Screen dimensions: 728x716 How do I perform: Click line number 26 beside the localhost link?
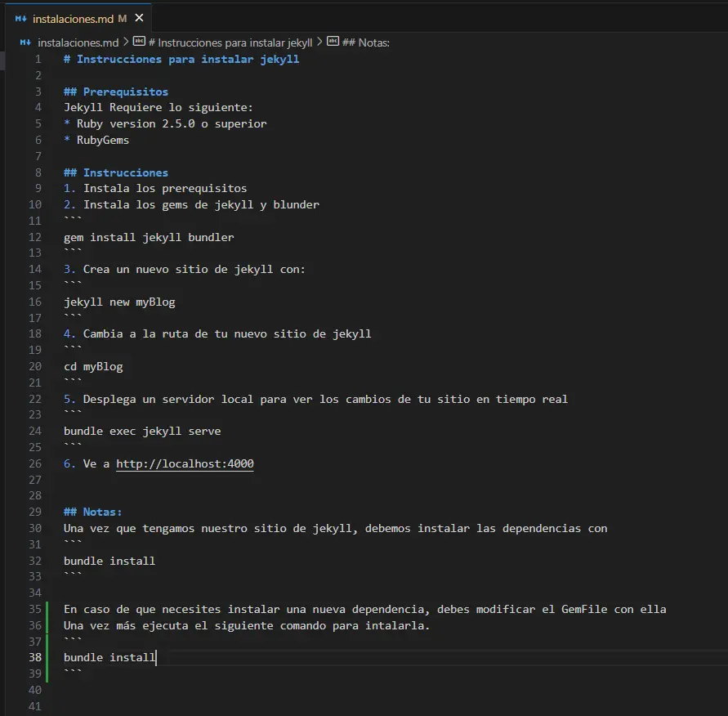click(34, 463)
